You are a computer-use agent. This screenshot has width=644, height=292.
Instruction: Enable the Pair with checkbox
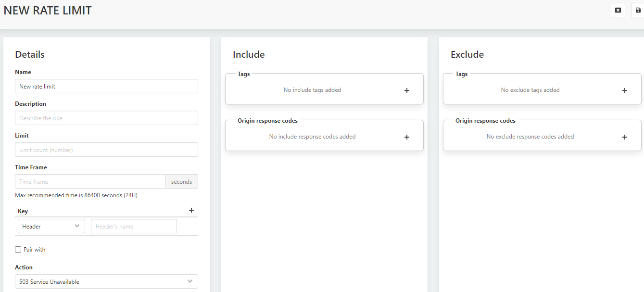[18, 250]
